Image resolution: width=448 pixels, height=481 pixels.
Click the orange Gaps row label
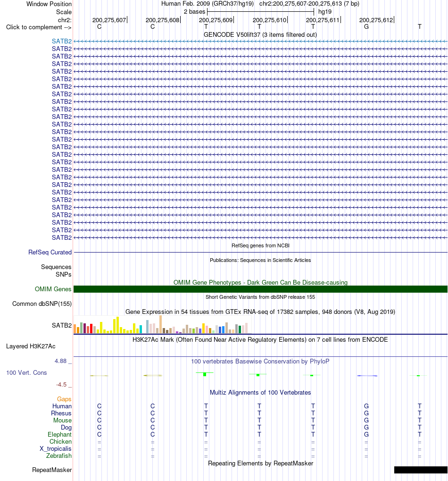click(64, 399)
